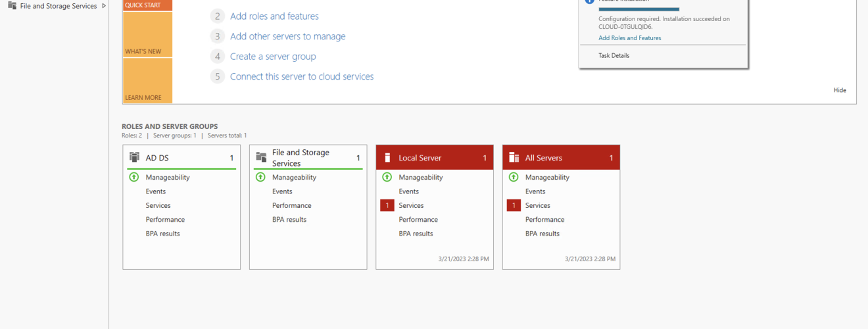Click File and Storage Services sidebar icon
The height and width of the screenshot is (329, 868).
coord(12,6)
